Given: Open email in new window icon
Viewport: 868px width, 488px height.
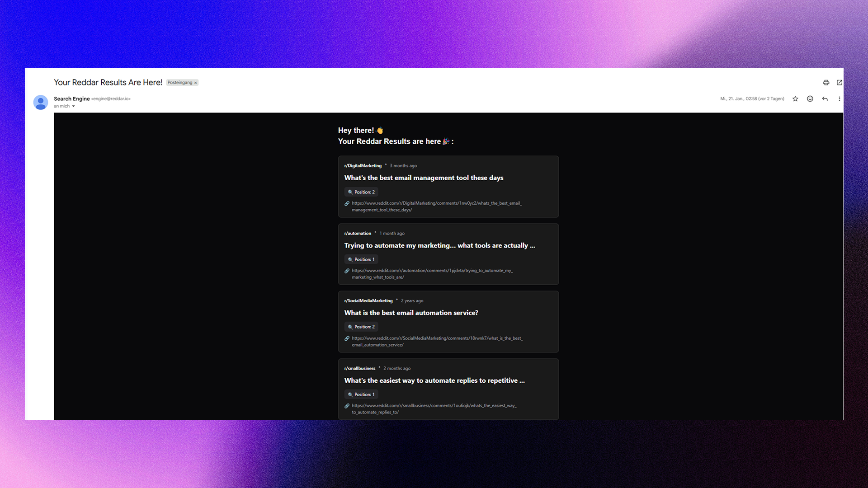Looking at the screenshot, I should 840,83.
